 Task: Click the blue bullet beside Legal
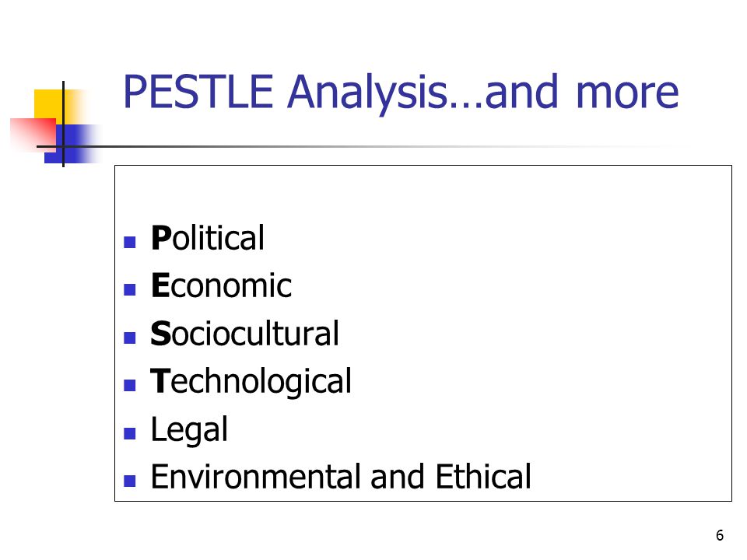(130, 433)
